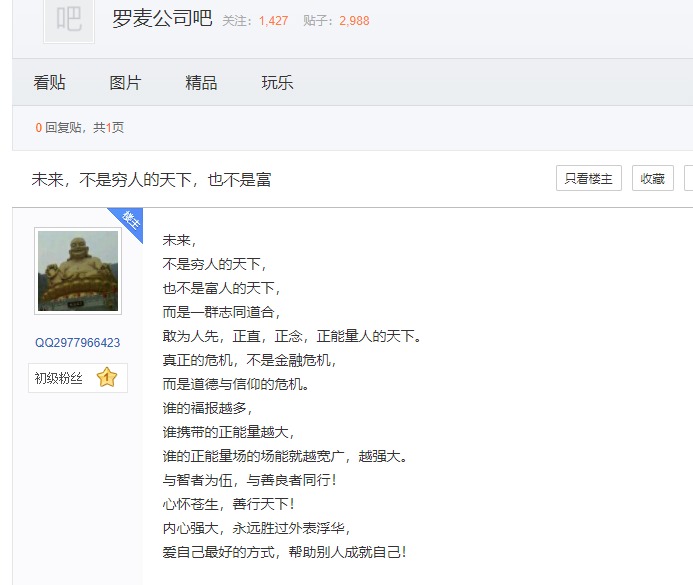693x585 pixels.
Task: Click the 楼主 corner ribbon
Action: point(129,221)
